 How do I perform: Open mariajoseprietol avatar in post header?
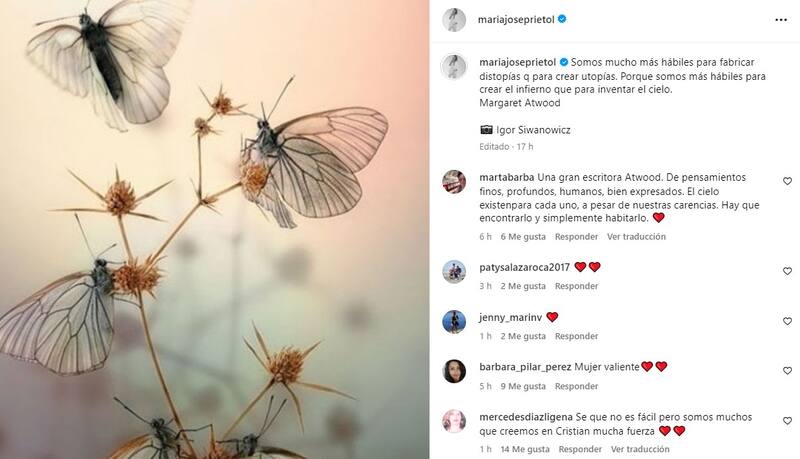pos(454,20)
